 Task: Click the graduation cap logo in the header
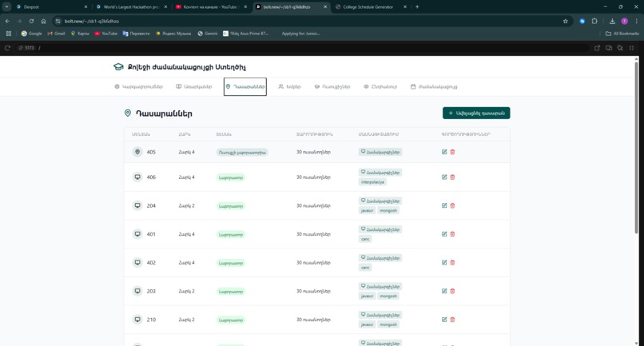pyautogui.click(x=118, y=66)
